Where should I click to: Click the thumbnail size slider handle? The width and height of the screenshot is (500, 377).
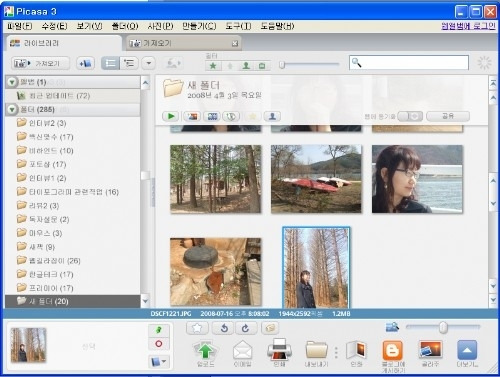443,328
